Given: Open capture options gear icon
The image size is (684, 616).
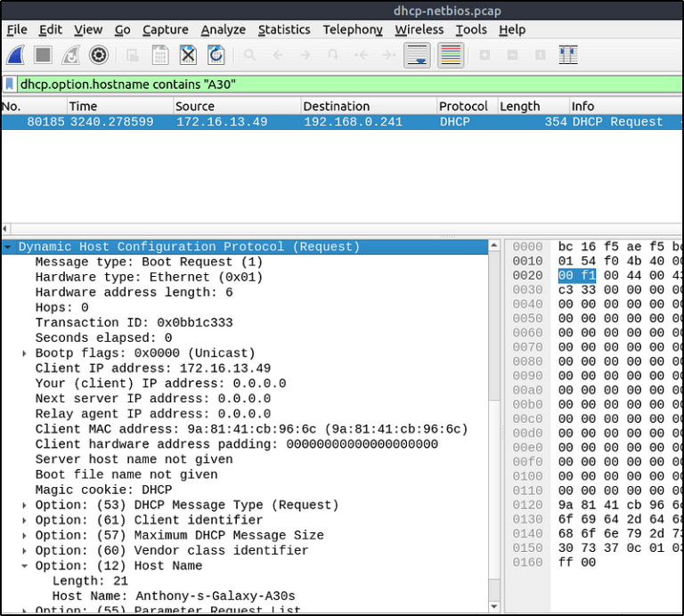Looking at the screenshot, I should pyautogui.click(x=99, y=55).
